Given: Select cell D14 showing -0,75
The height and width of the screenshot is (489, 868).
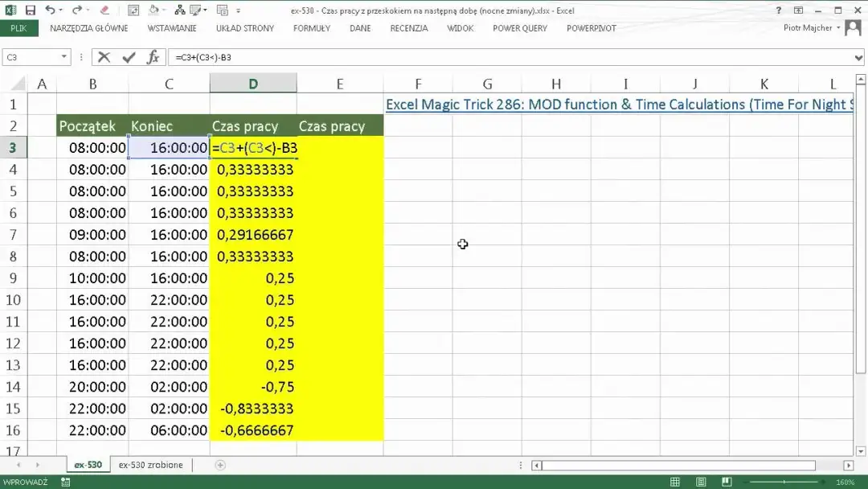Looking at the screenshot, I should 253,387.
